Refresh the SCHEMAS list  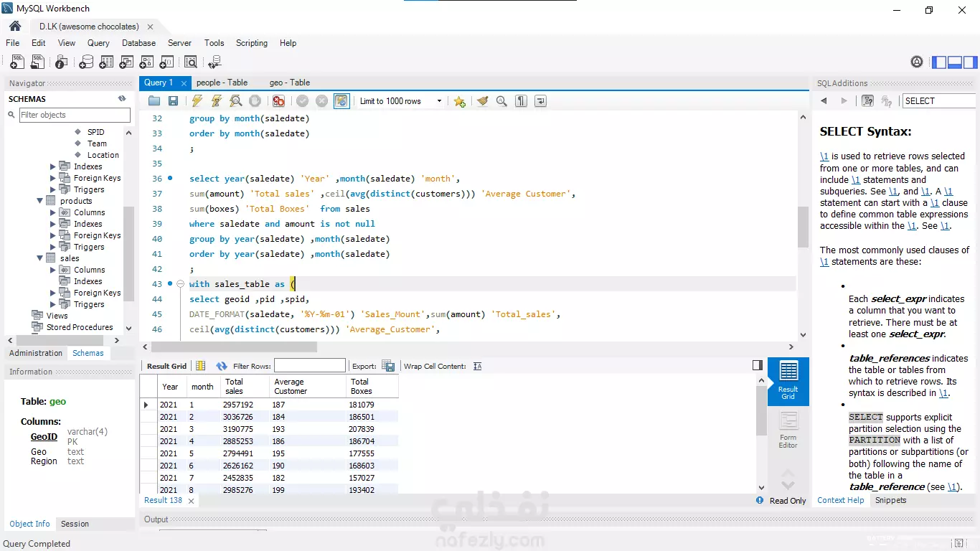(122, 99)
